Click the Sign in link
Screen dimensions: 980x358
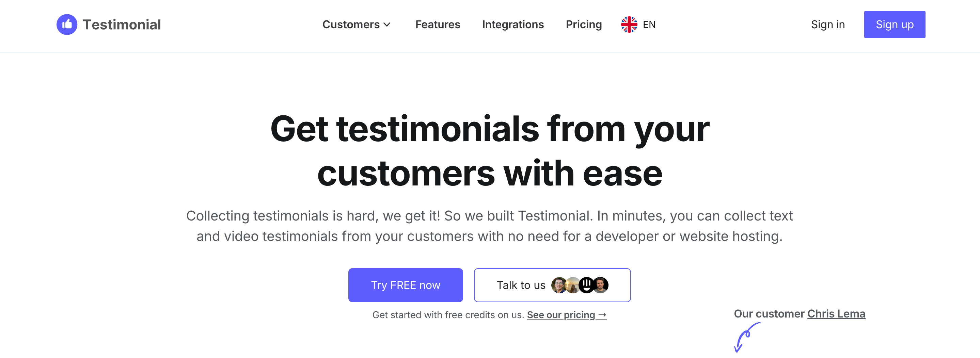click(828, 24)
